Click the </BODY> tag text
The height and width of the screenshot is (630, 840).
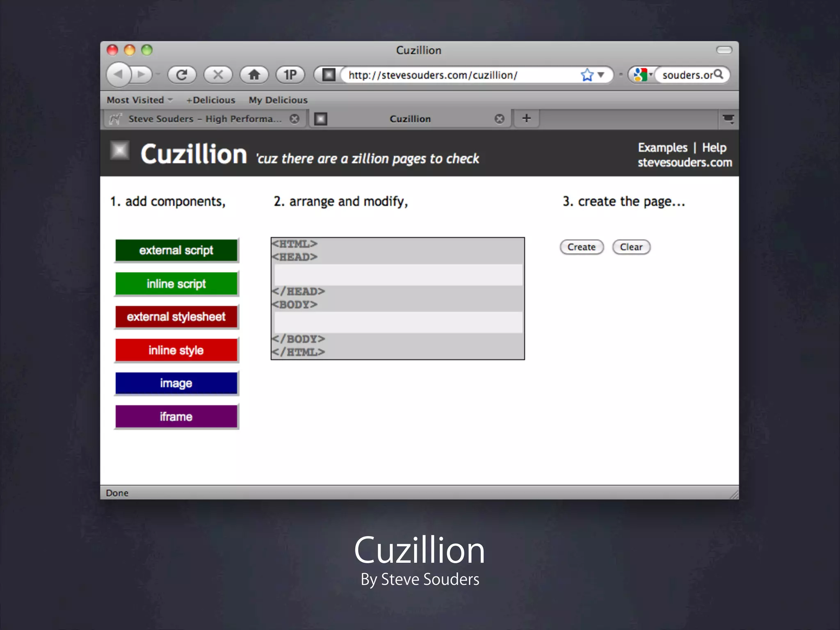coord(298,339)
